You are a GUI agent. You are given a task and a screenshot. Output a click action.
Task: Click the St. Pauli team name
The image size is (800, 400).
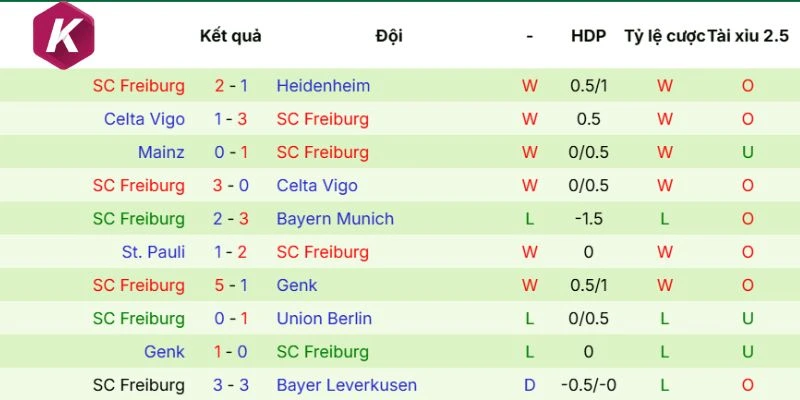[x=153, y=252]
